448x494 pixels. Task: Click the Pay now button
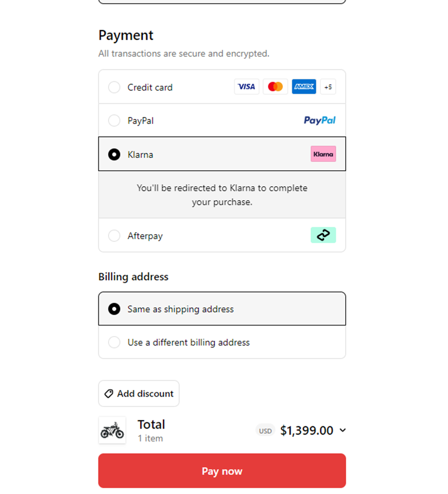221,471
